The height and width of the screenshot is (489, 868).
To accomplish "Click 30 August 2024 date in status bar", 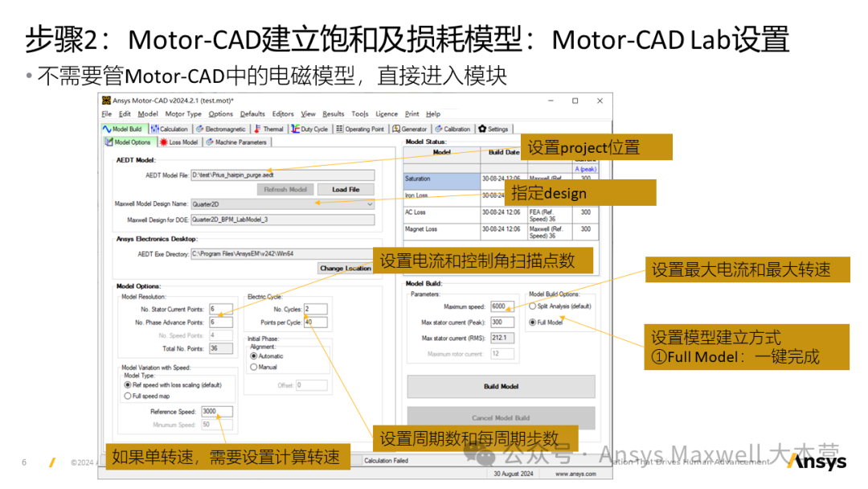I will coord(513,474).
